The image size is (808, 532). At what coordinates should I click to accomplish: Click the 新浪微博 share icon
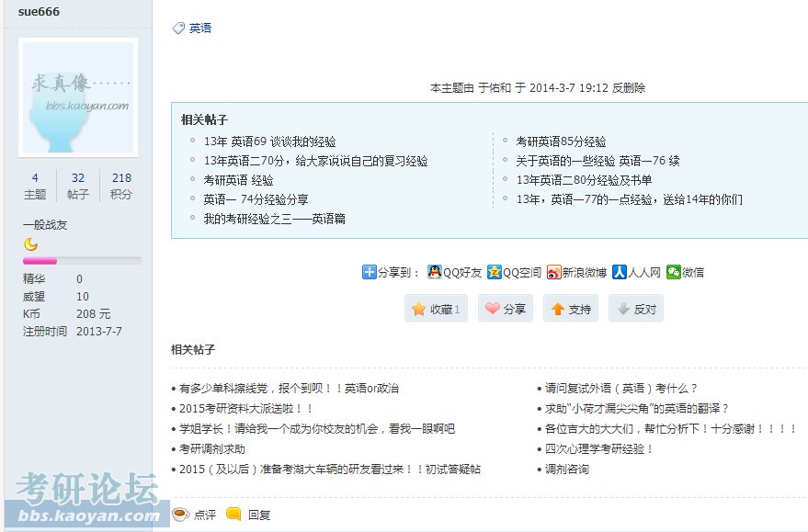pos(554,272)
